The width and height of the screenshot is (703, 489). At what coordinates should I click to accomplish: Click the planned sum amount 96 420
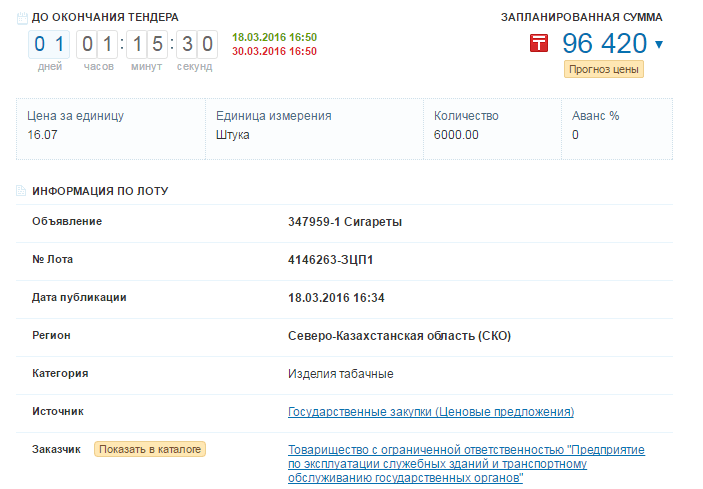coord(604,44)
